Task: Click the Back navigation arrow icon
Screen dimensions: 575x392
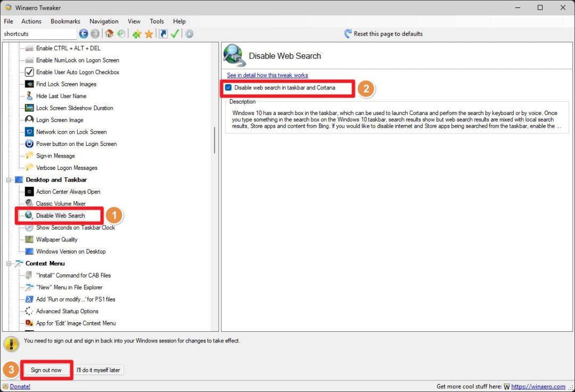Action: click(84, 34)
